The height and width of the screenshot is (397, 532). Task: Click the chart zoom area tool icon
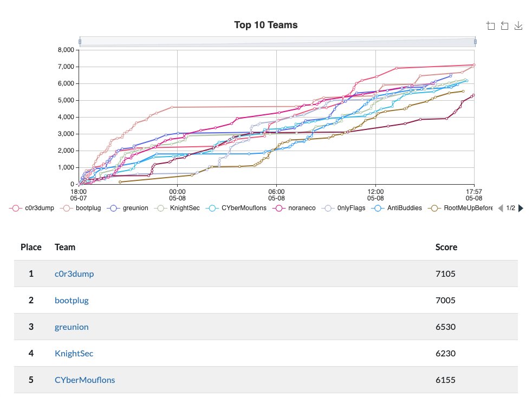pyautogui.click(x=491, y=26)
